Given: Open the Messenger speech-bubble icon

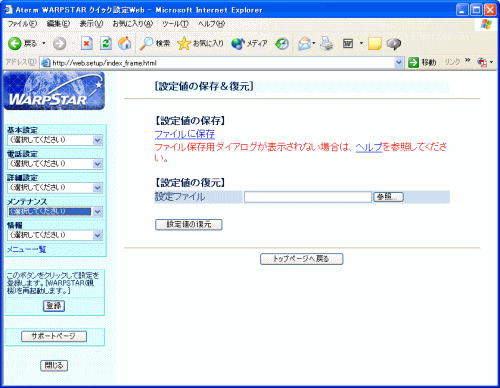Looking at the screenshot, I should (x=394, y=44).
